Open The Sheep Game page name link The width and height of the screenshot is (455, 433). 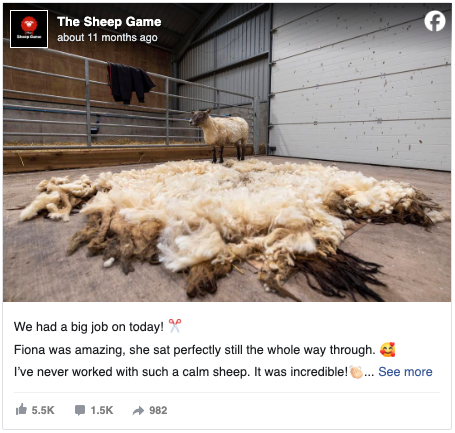109,22
